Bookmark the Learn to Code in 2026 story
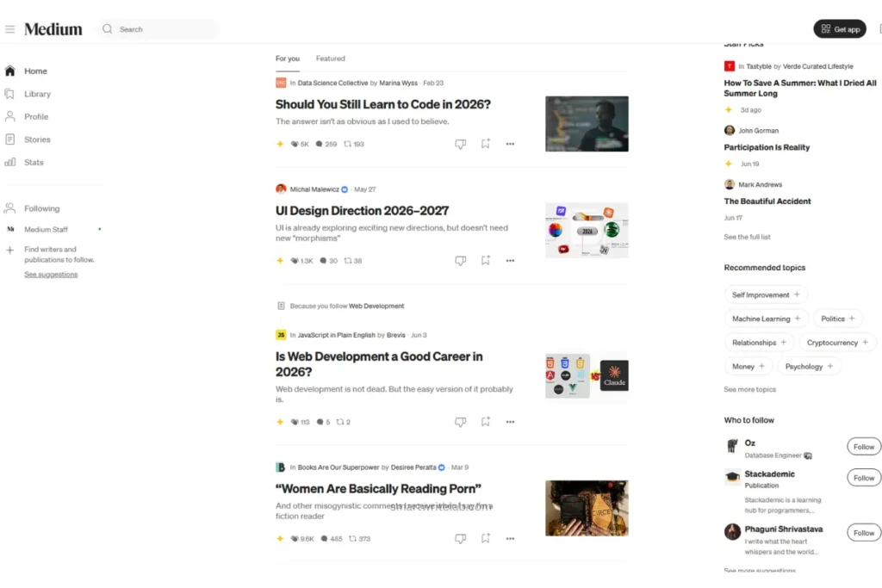This screenshot has height=588, width=882. coord(486,144)
